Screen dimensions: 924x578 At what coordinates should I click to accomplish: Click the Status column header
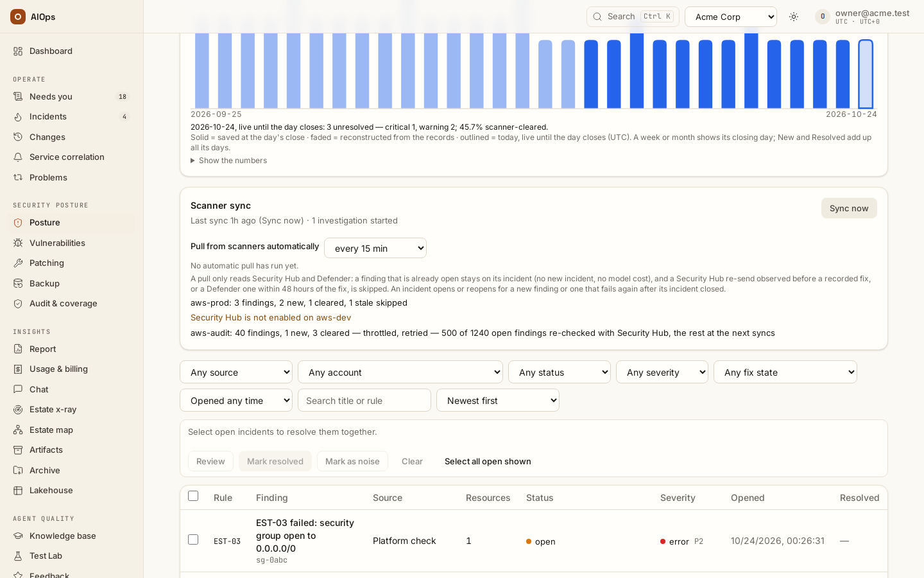[x=540, y=498]
